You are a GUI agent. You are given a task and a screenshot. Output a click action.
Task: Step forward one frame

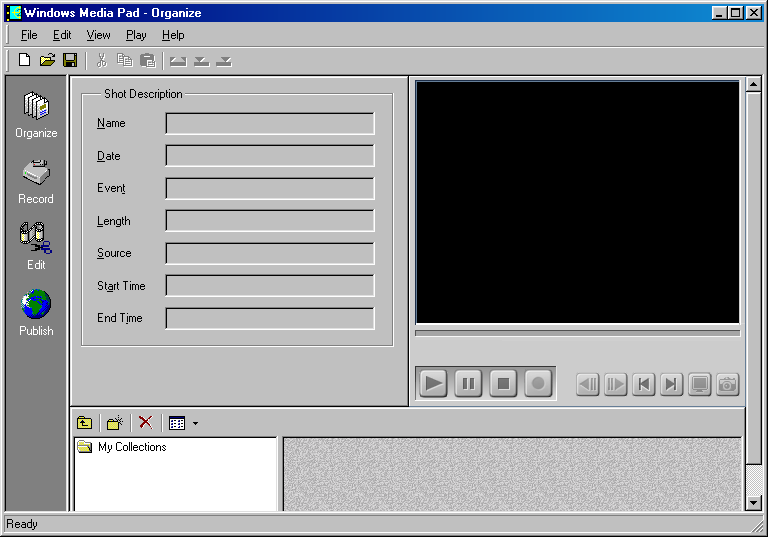pyautogui.click(x=616, y=385)
